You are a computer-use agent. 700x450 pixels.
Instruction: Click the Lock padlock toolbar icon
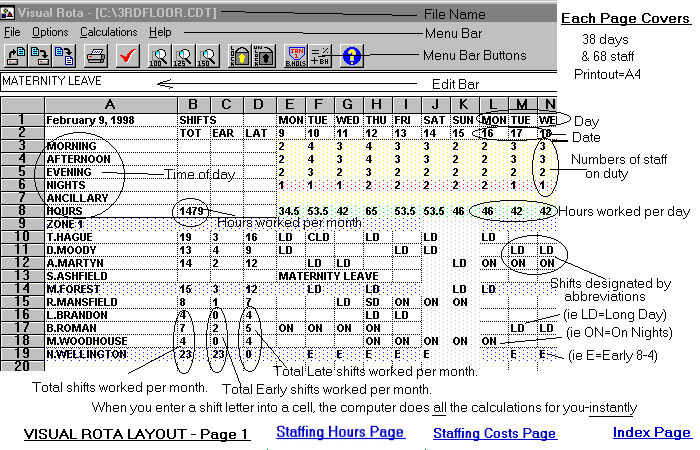(x=239, y=56)
